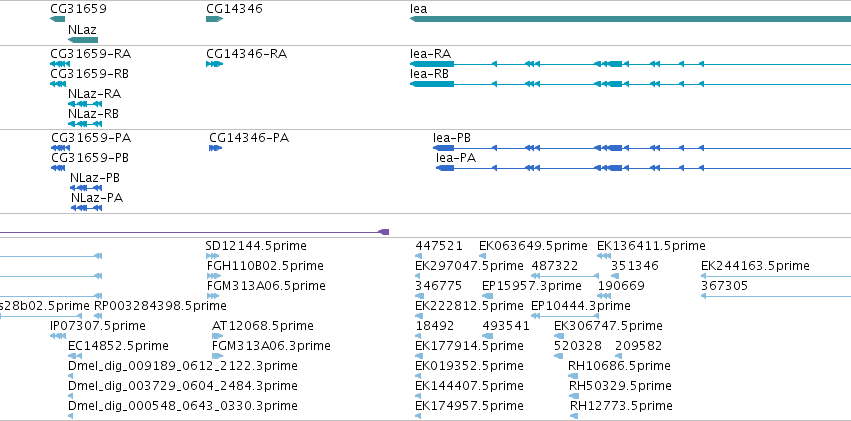Click the lea-RB transcript label

pos(429,74)
